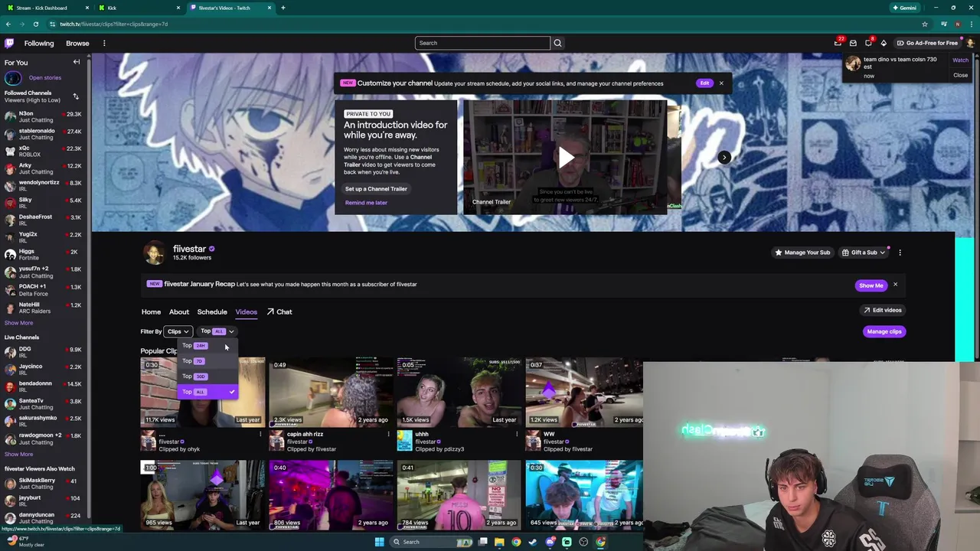This screenshot has width=980, height=551.
Task: Play the Channel Trailer video
Action: point(566,158)
